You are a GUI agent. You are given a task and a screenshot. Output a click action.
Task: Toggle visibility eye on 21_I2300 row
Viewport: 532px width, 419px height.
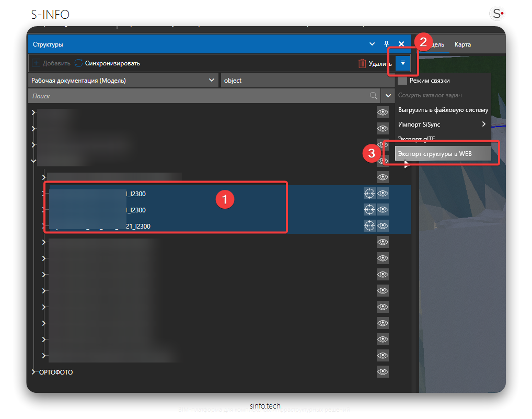pyautogui.click(x=383, y=226)
